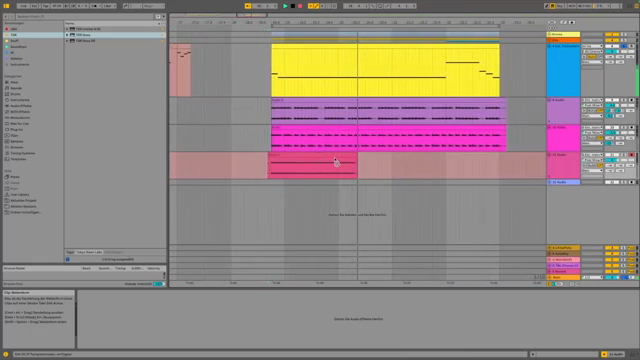The image size is (640, 360).
Task: Start playback with the green Play button
Action: pyautogui.click(x=285, y=6)
